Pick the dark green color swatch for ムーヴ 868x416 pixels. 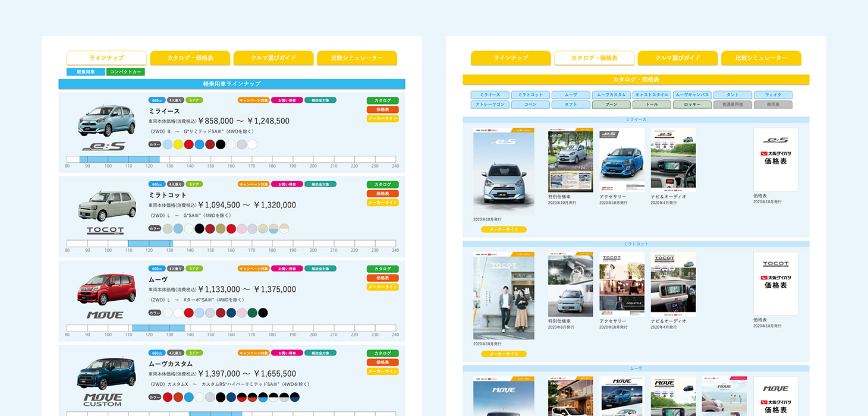[x=252, y=313]
